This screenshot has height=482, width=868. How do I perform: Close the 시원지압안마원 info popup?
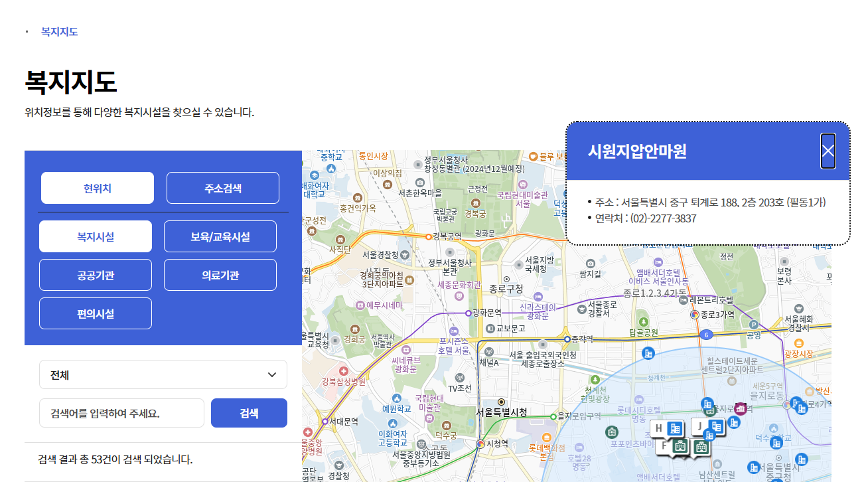pos(828,151)
